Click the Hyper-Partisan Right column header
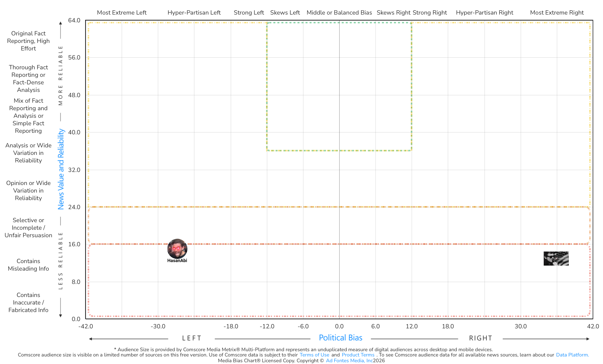Image resolution: width=603 pixels, height=364 pixels. (484, 13)
